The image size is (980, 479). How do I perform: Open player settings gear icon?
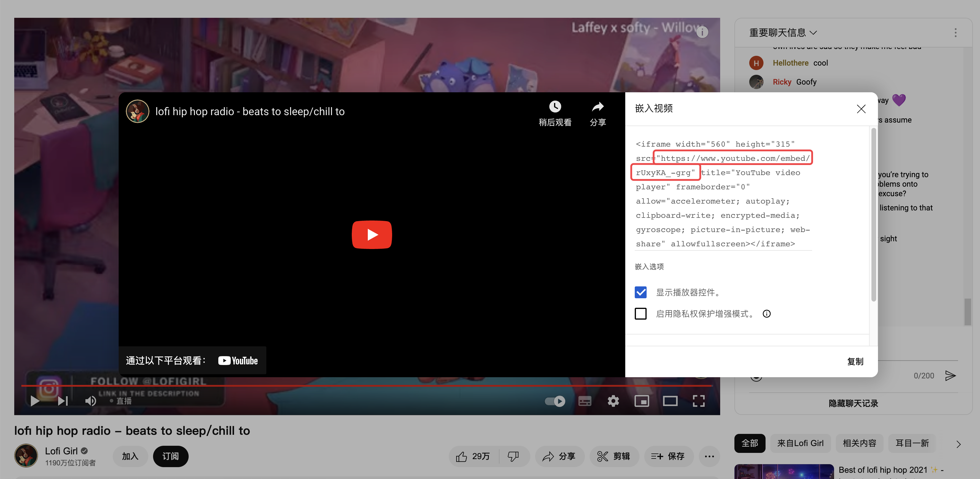click(613, 401)
